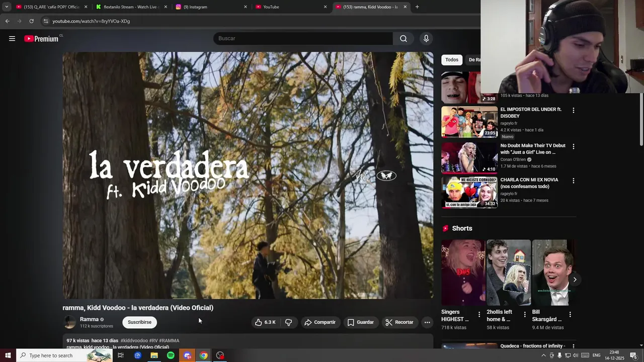Open File Explorer from taskbar
Viewport: 644px width, 362px height.
(x=154, y=355)
